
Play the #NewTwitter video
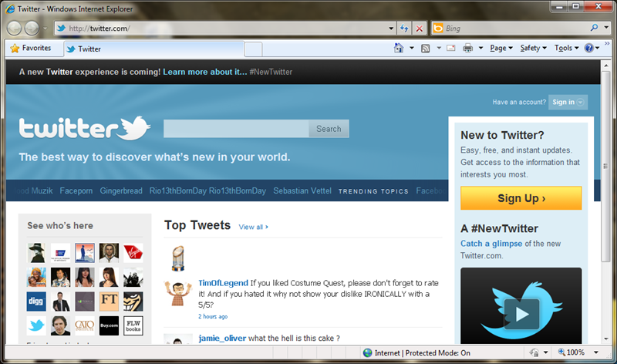coord(522,314)
